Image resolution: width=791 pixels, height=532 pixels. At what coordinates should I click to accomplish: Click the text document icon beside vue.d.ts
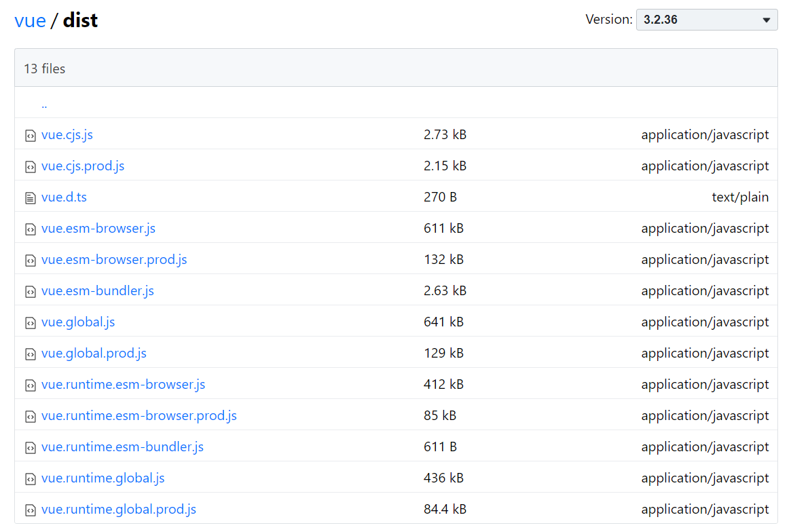pyautogui.click(x=31, y=198)
